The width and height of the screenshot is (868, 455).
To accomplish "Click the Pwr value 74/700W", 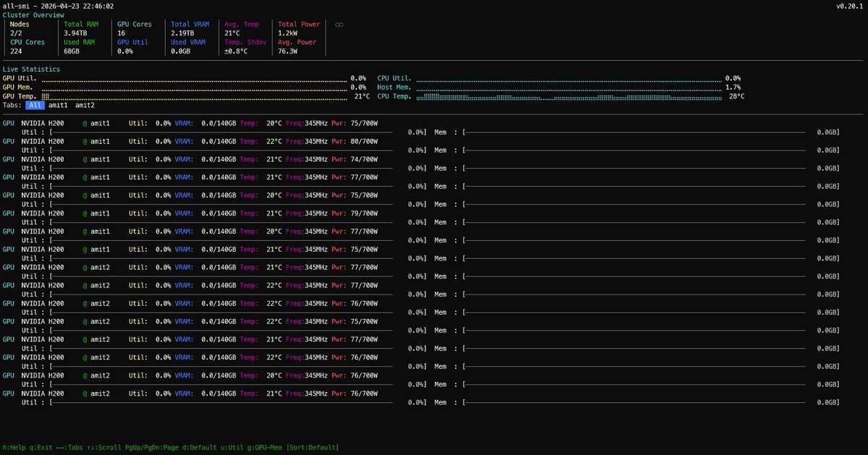I will click(365, 159).
